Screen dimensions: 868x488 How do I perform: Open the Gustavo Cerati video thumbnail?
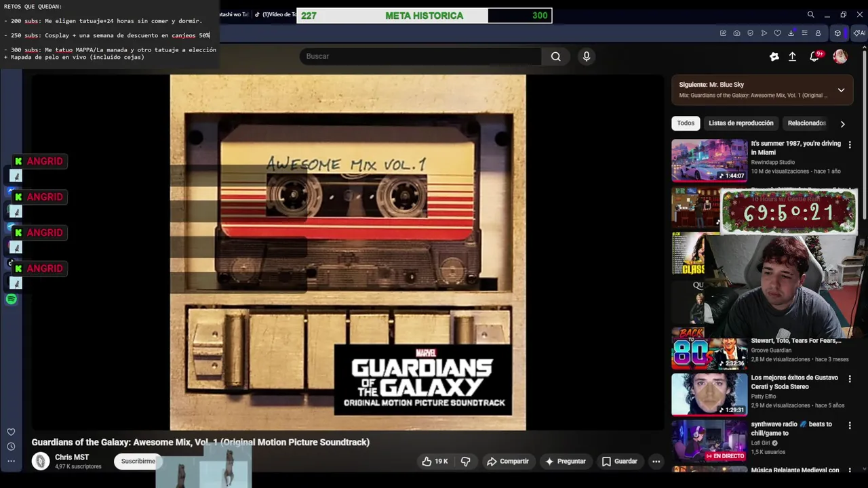709,394
